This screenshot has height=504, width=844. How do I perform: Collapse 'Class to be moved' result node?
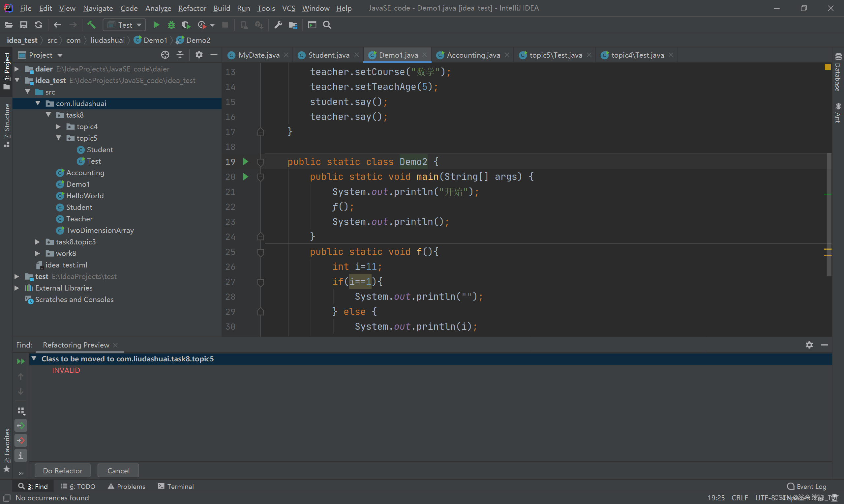coord(34,359)
